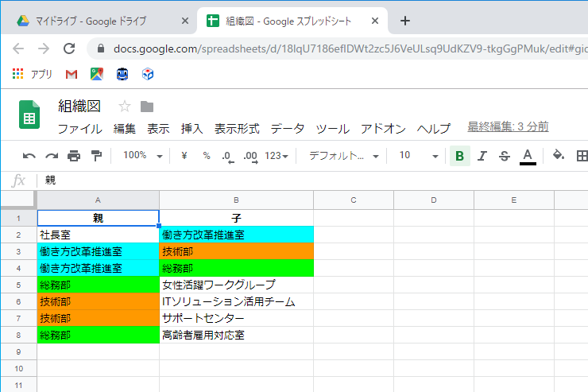588x392 pixels.
Task: Select cell 女性活躍ワークグループ
Action: [x=236, y=285]
